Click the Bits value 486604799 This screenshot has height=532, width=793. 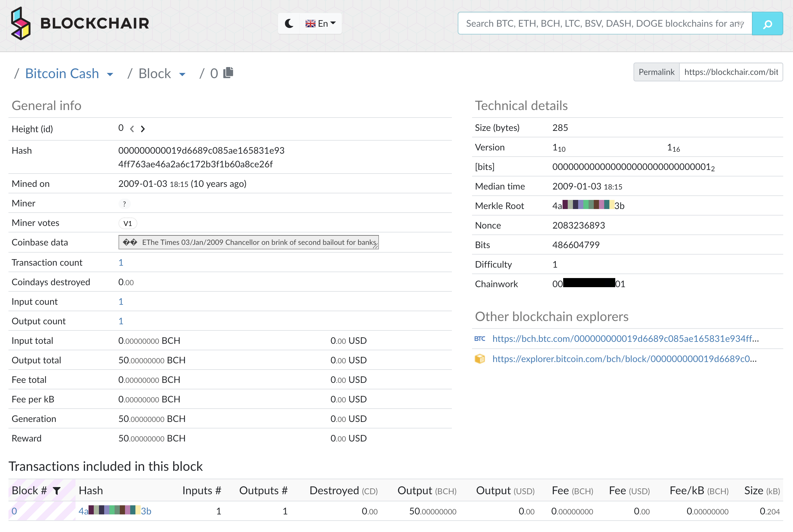[576, 245]
